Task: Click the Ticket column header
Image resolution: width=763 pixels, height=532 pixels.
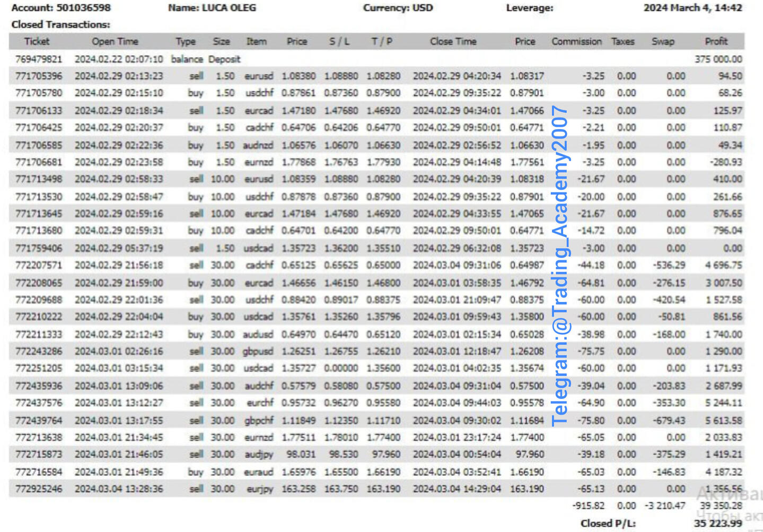Action: click(37, 41)
